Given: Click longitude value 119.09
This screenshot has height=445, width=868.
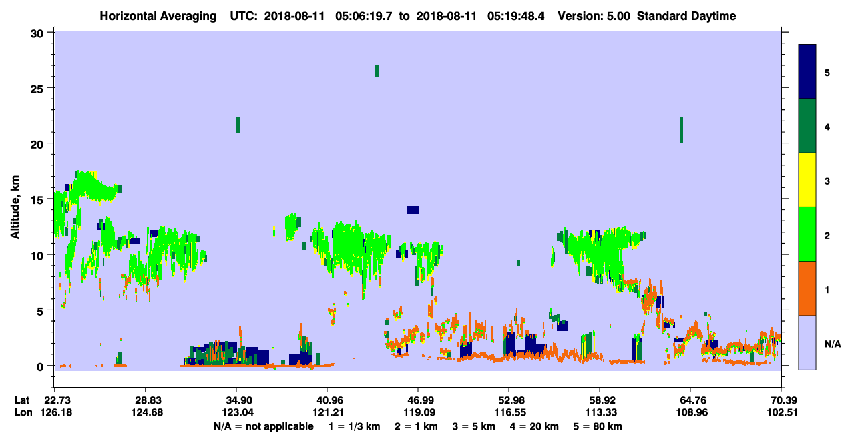Looking at the screenshot, I should (x=418, y=412).
